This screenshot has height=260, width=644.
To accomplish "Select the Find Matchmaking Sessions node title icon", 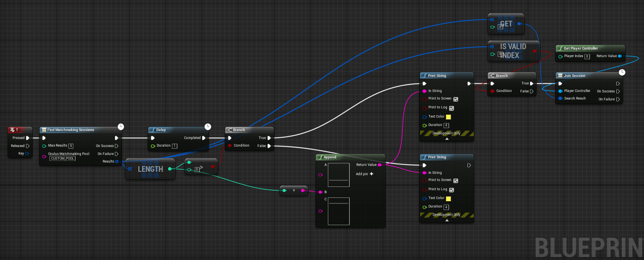I will pyautogui.click(x=44, y=130).
